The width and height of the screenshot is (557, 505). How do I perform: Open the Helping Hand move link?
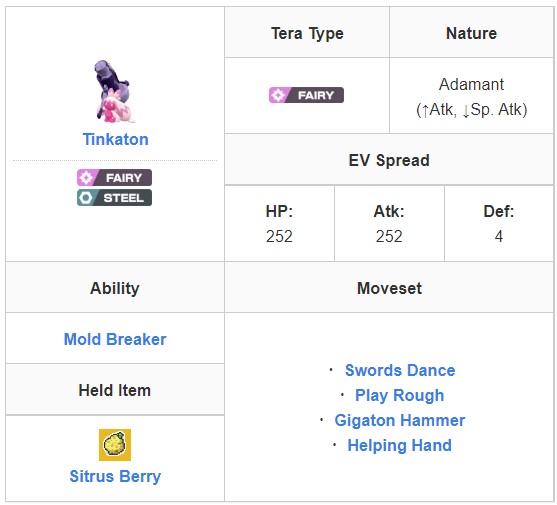pos(400,445)
